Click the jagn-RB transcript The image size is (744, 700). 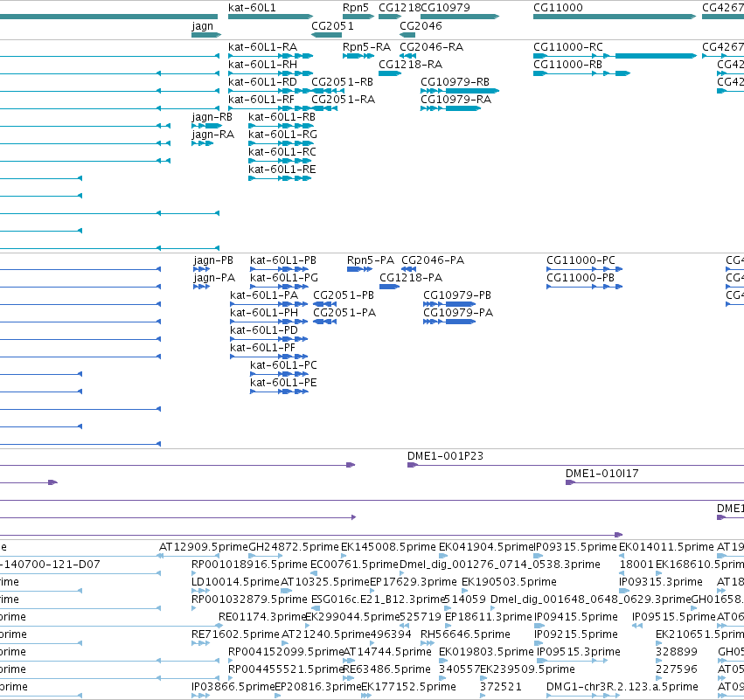(x=212, y=117)
